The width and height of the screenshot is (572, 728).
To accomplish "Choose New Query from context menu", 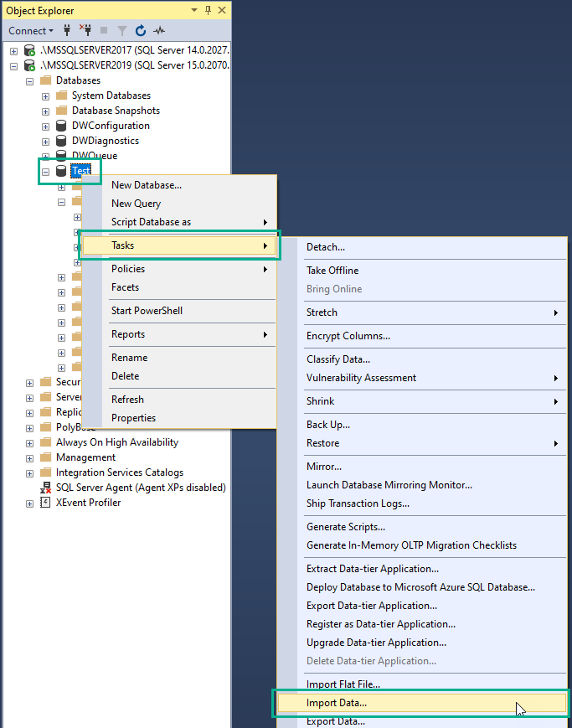I will coord(178,204).
